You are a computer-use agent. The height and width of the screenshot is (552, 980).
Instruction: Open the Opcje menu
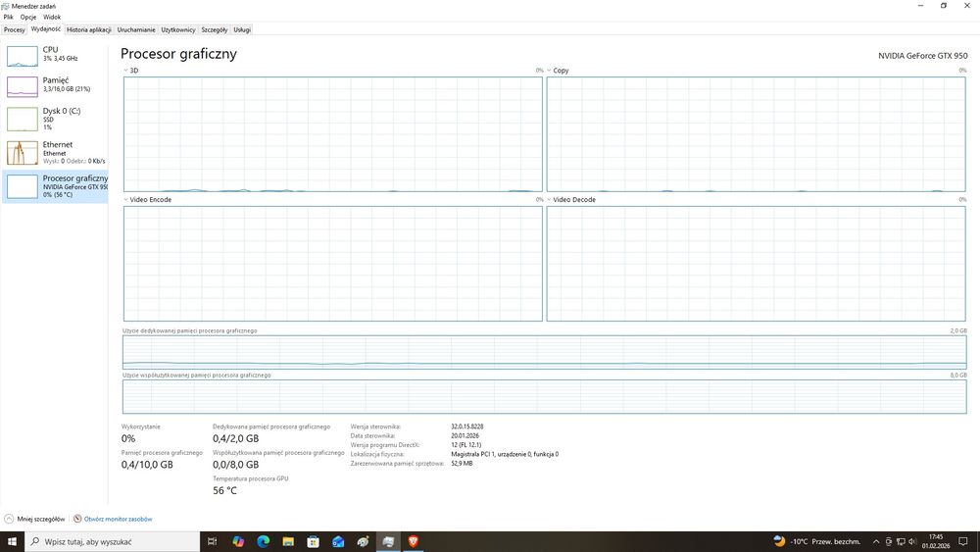tap(28, 17)
